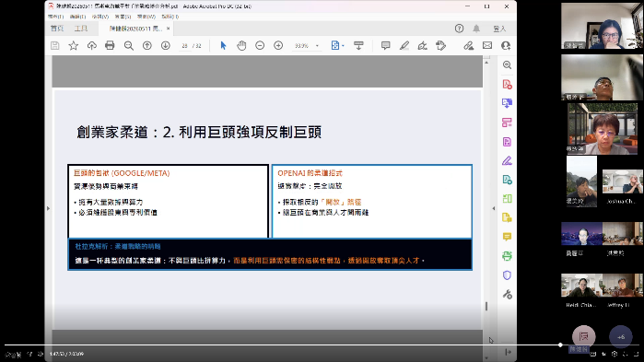This screenshot has width=644, height=362.
Task: Collapse the right tools pane arrow
Action: tap(493, 208)
